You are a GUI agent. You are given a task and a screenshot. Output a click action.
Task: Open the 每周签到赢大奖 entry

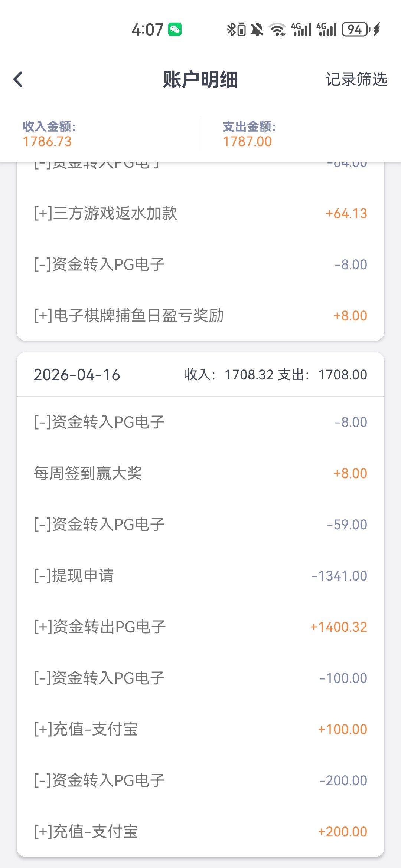click(x=200, y=473)
